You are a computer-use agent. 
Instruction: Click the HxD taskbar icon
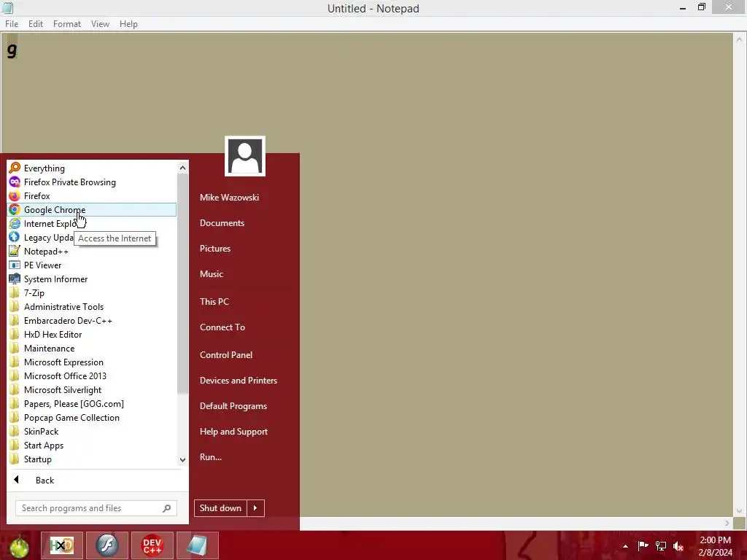point(62,545)
